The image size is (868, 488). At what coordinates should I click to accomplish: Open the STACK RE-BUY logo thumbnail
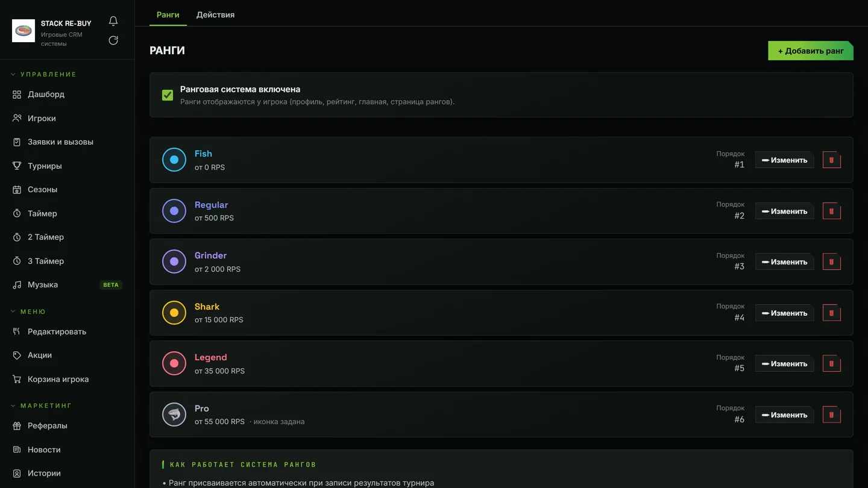point(24,31)
